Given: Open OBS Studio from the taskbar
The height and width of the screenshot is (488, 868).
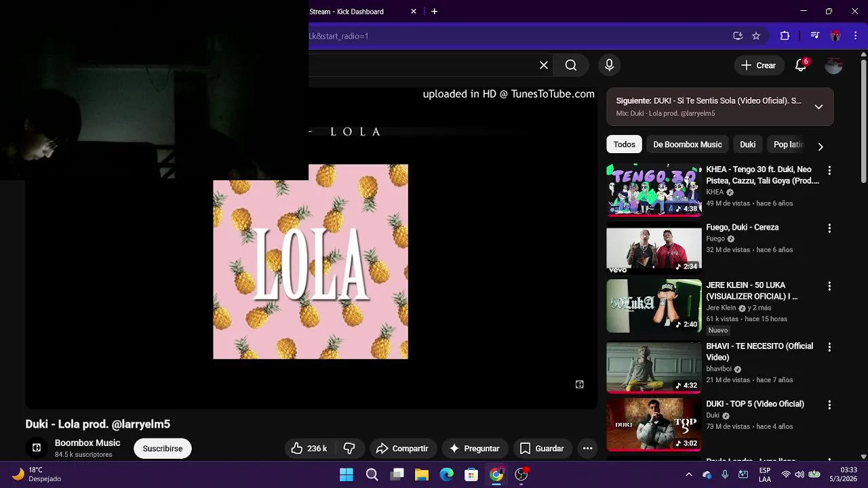Looking at the screenshot, I should pyautogui.click(x=521, y=474).
